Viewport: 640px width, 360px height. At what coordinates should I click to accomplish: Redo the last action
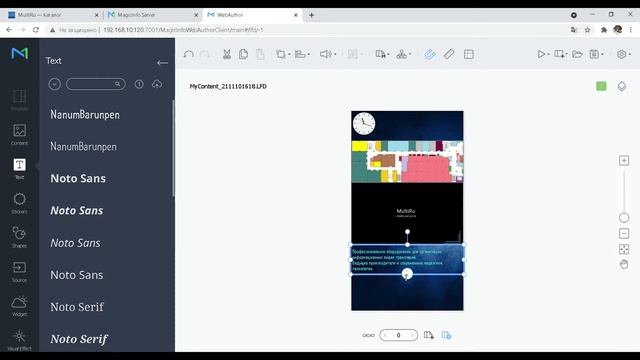point(205,54)
